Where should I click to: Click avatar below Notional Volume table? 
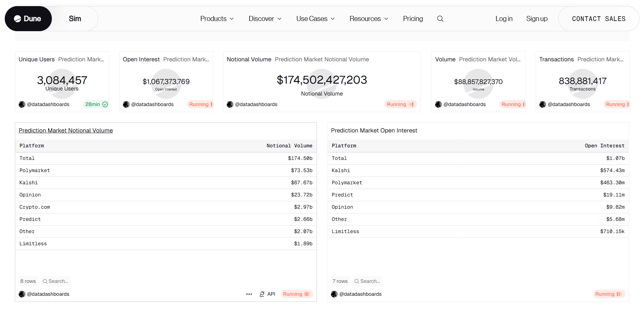(22, 294)
